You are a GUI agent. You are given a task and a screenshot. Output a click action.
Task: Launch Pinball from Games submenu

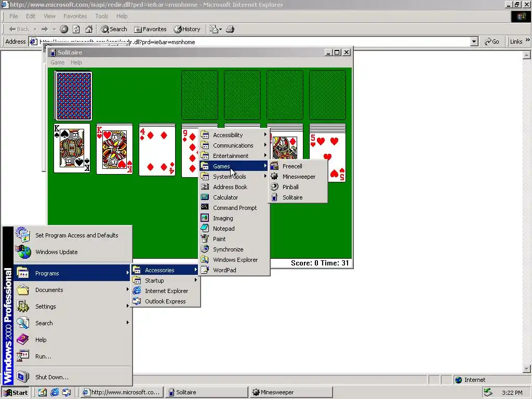298,187
